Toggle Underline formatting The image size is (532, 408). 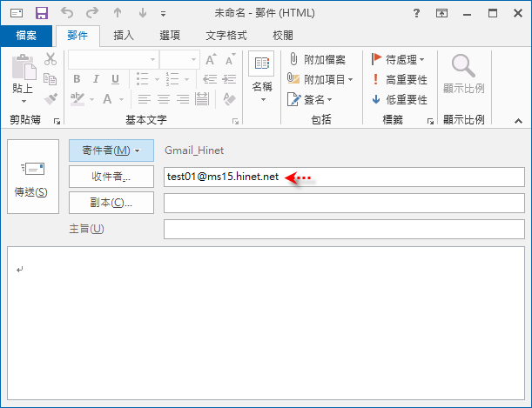115,79
